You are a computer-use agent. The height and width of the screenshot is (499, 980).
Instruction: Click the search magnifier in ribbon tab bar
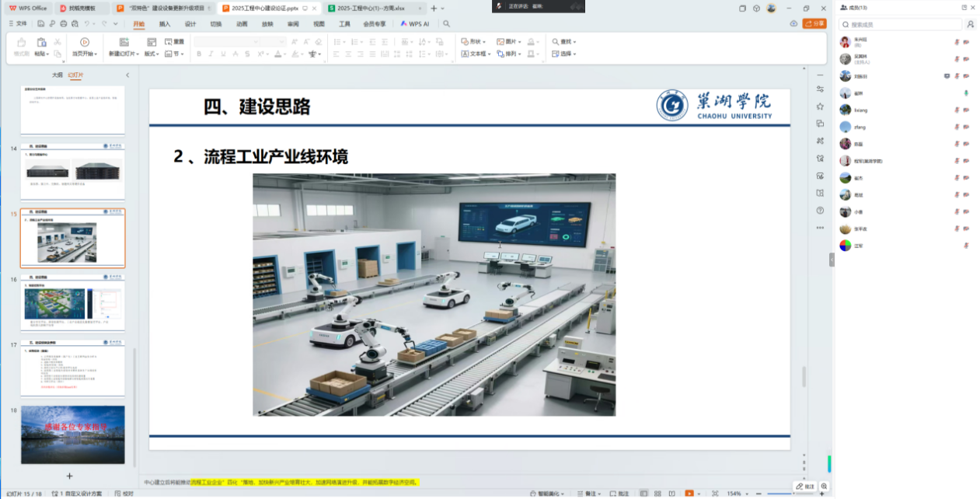pos(447,24)
